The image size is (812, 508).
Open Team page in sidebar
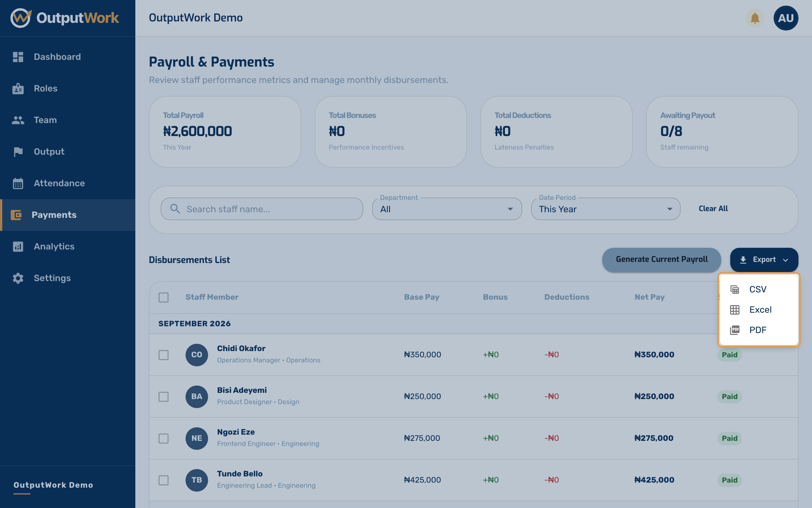coord(67,120)
